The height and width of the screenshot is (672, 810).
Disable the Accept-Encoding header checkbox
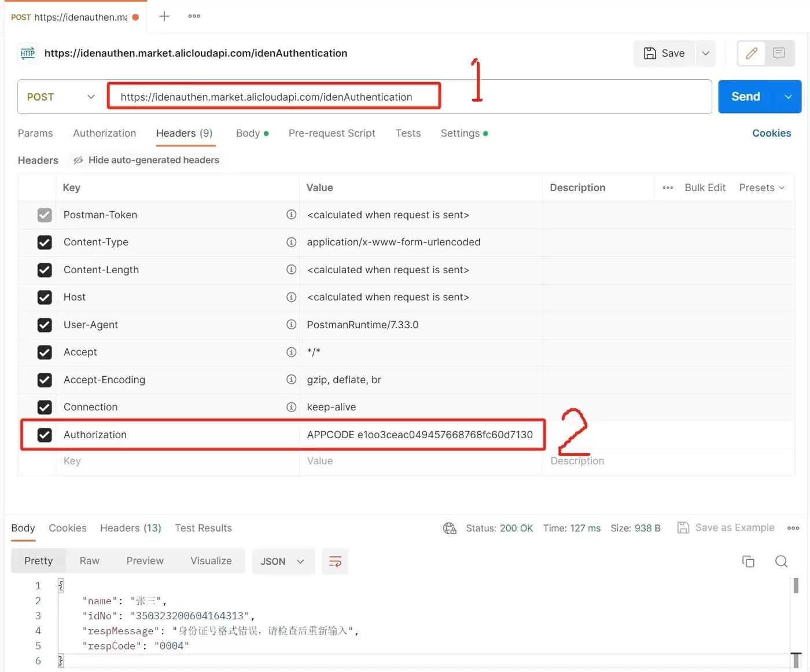point(45,380)
